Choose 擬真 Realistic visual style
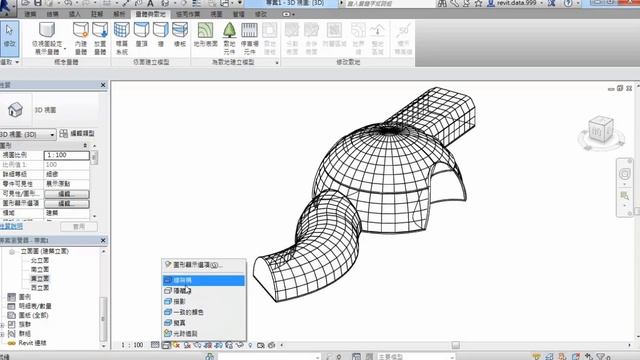640x360 pixels. 204,322
